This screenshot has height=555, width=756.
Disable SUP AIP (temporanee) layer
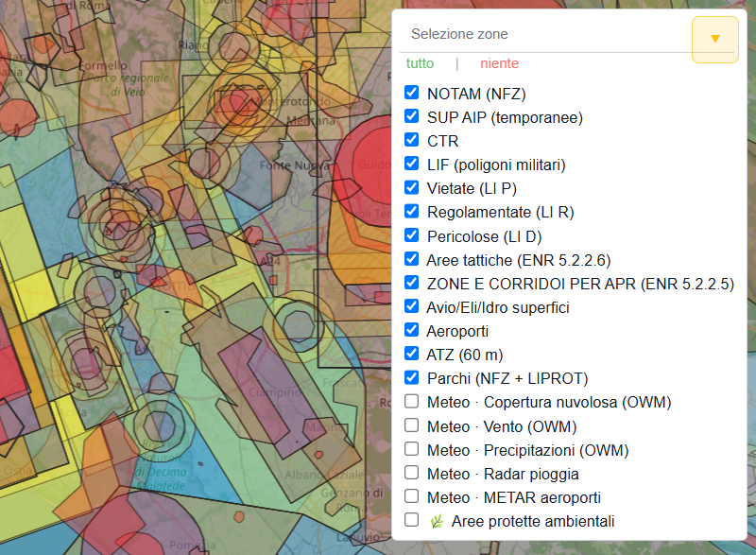[x=411, y=115]
